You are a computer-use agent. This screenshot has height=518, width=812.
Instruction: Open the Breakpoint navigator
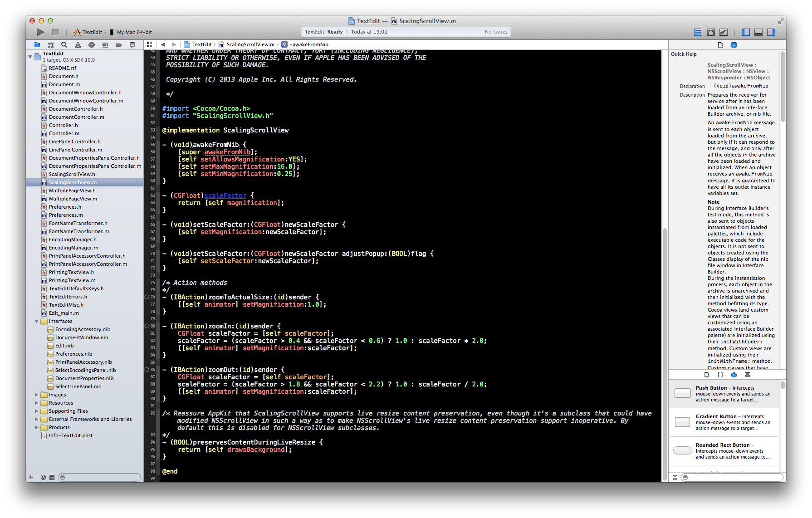coord(119,44)
